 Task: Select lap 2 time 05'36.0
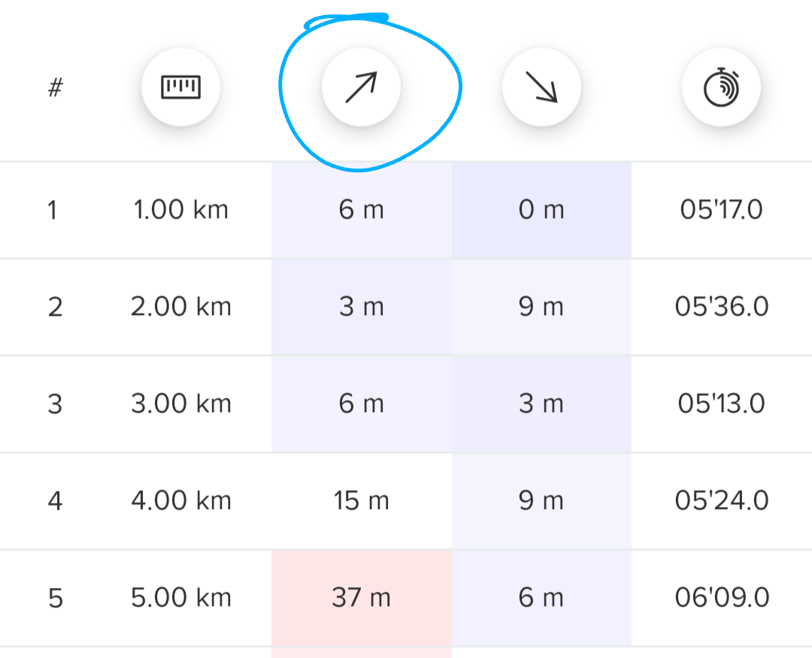click(x=721, y=307)
